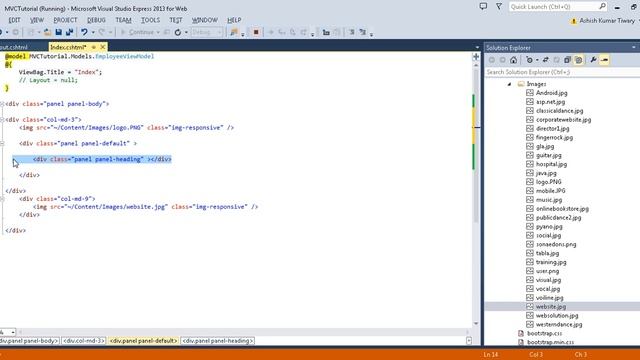Click div.panel panel-heading breadcrumb
640x360 pixels.
click(x=218, y=341)
